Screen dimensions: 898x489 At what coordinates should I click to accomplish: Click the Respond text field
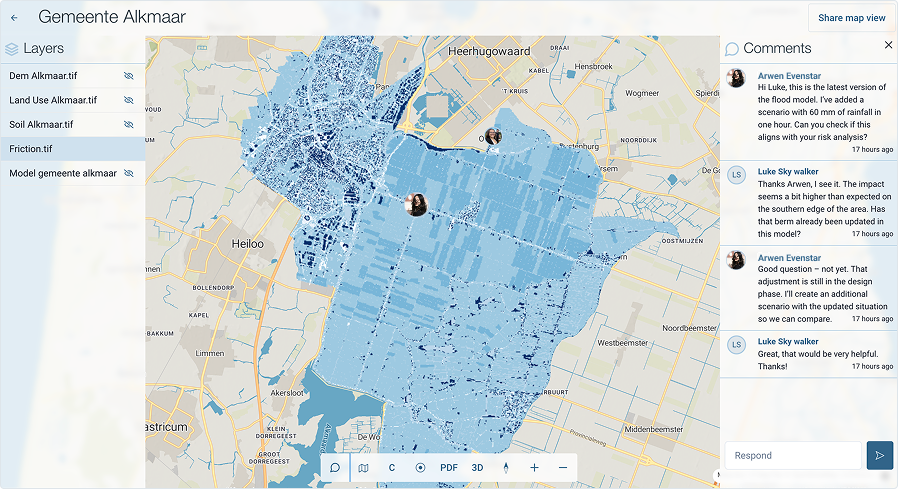pos(793,455)
